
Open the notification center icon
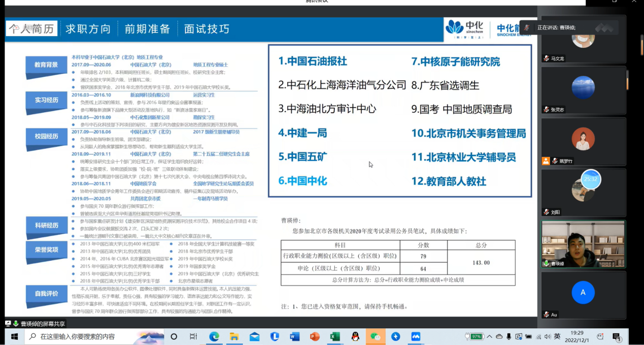point(617,336)
